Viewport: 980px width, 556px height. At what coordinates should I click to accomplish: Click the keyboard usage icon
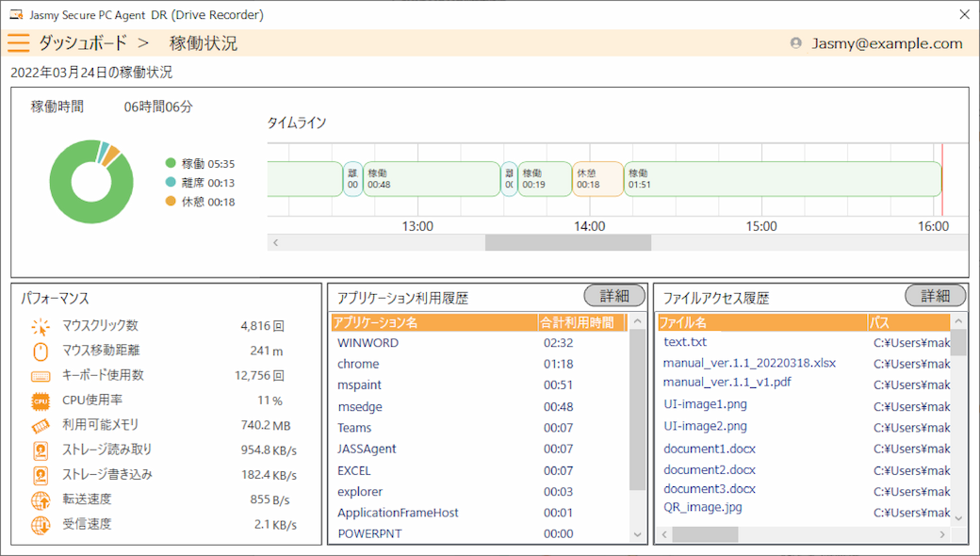41,376
